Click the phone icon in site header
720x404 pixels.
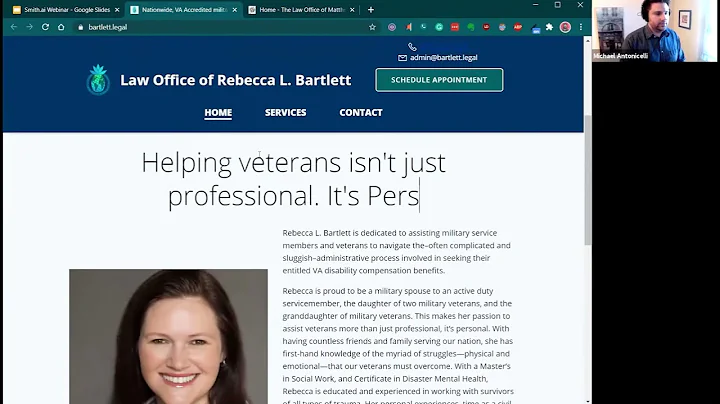pyautogui.click(x=412, y=47)
